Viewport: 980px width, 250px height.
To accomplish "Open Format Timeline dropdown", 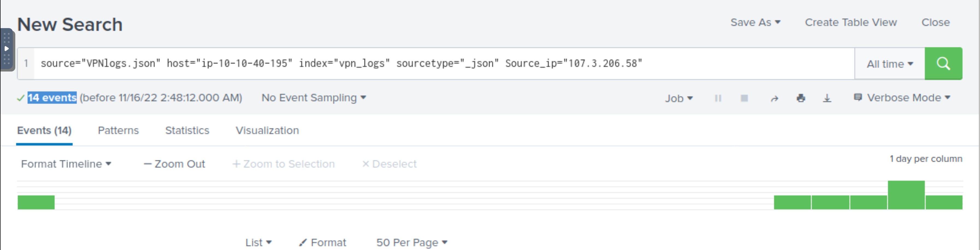I will [x=66, y=164].
